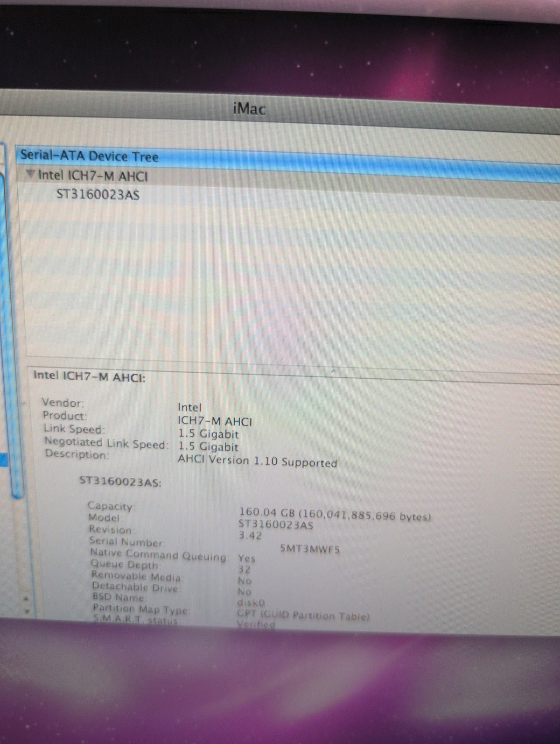Click the Detachable Drive value No
Screen dimensions: 560x744
tap(245, 592)
